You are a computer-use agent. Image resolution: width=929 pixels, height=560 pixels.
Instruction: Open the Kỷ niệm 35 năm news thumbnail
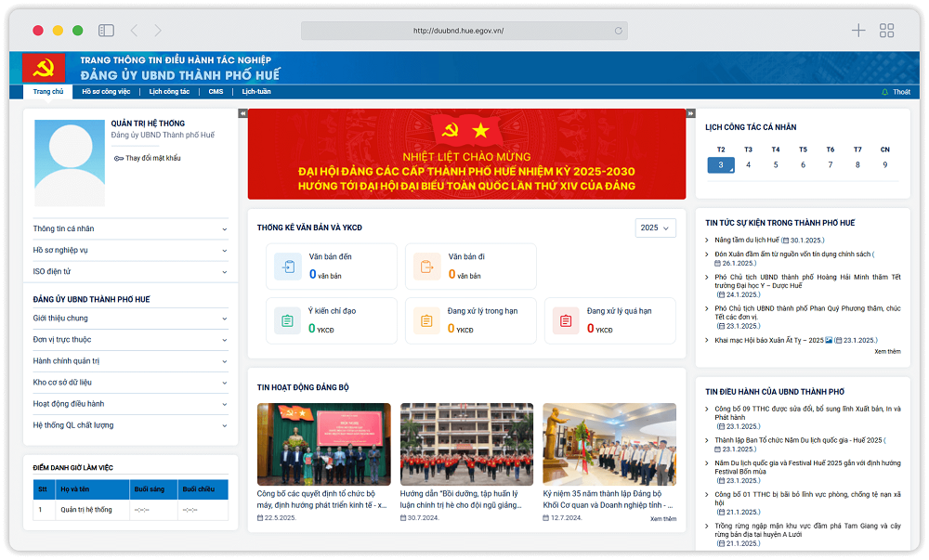pyautogui.click(x=609, y=444)
